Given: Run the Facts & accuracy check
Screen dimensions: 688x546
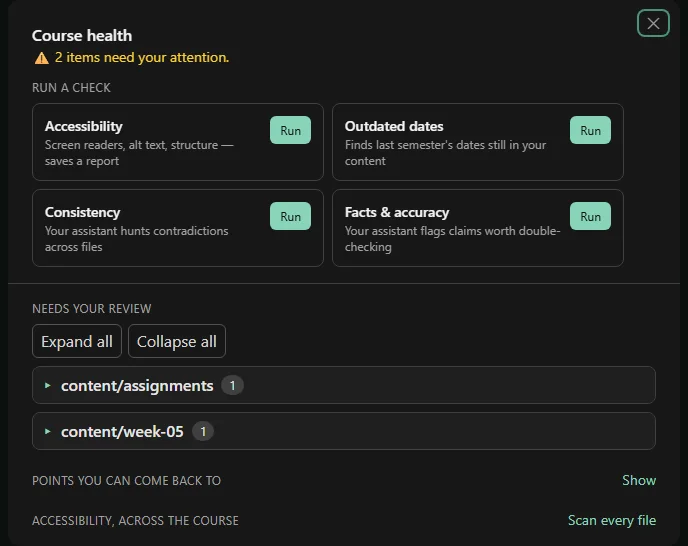Looking at the screenshot, I should [x=590, y=216].
